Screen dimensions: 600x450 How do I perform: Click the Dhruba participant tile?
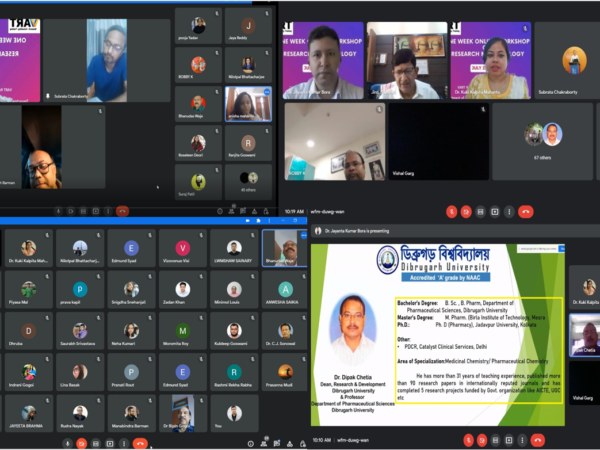[29, 330]
